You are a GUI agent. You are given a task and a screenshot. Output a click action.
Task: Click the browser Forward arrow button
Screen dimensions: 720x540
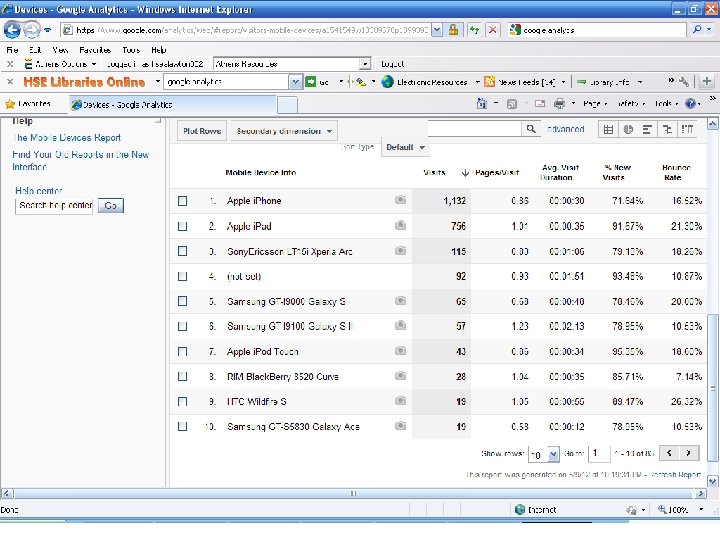pos(31,30)
